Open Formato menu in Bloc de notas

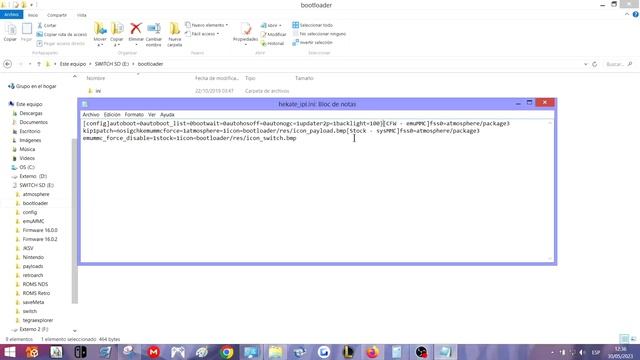pyautogui.click(x=134, y=115)
